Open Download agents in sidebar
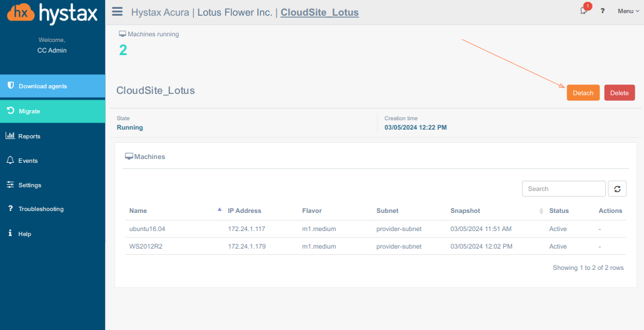Image resolution: width=644 pixels, height=330 pixels. [53, 86]
